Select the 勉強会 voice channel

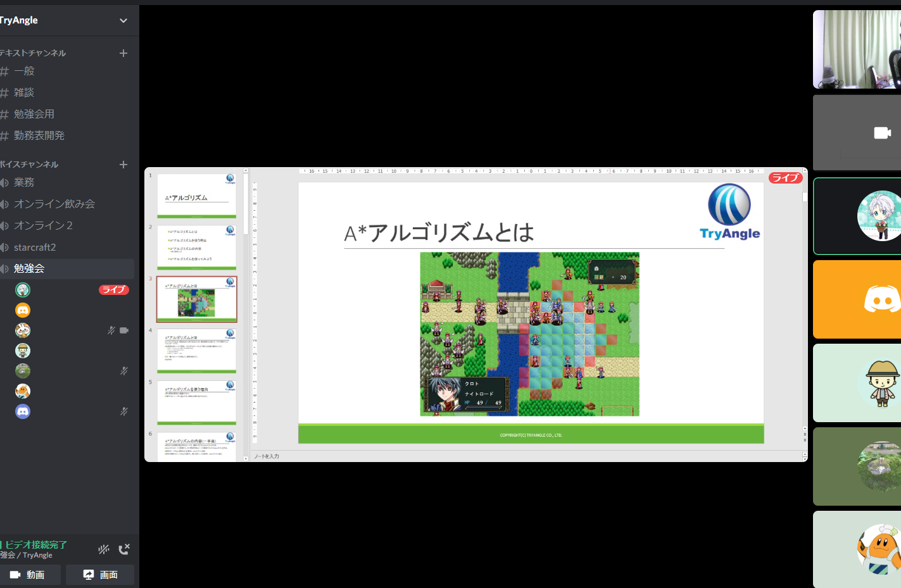[67, 269]
